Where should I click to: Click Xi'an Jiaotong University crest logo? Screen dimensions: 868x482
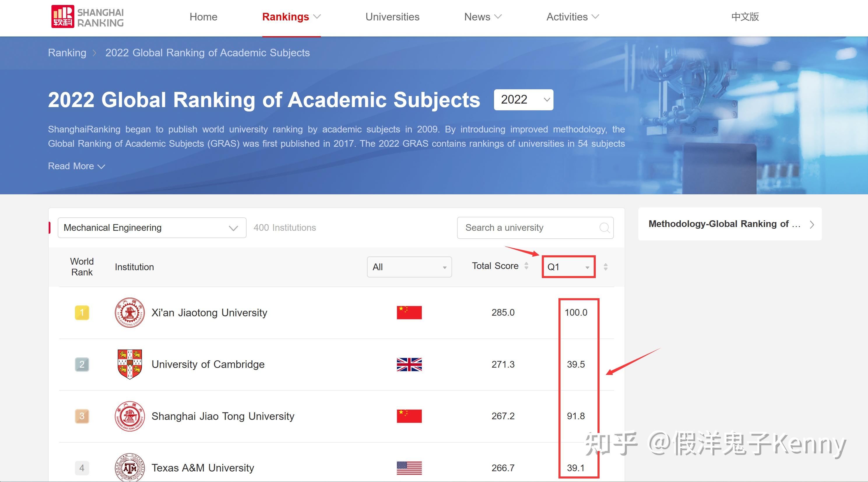click(129, 313)
